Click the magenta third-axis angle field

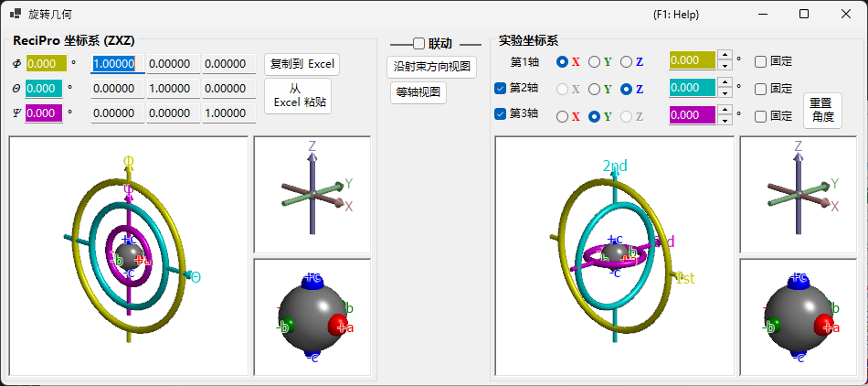coord(693,115)
